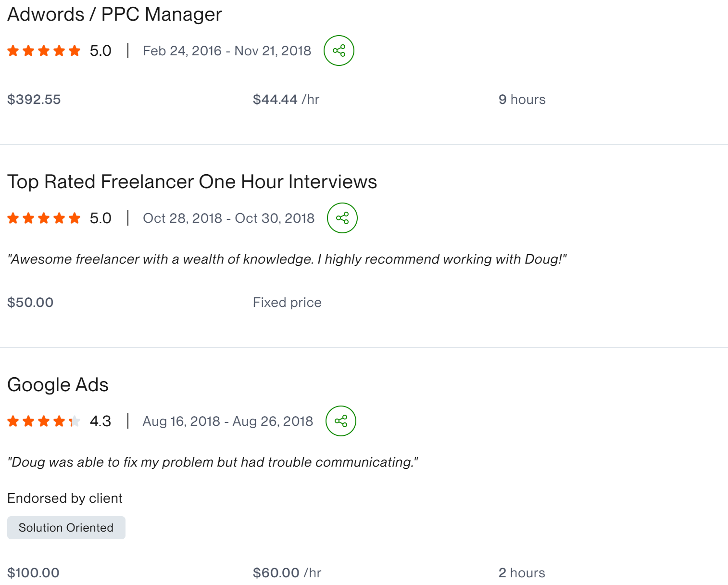Click the 2 hours value
The width and height of the screenshot is (728, 585).
point(522,573)
